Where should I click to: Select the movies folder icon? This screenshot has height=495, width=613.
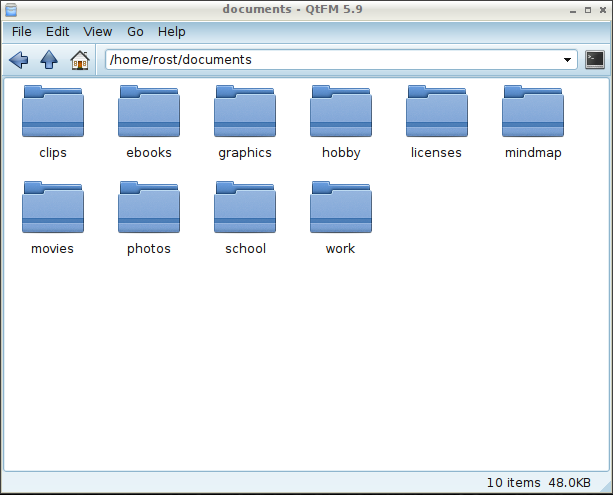pyautogui.click(x=53, y=207)
